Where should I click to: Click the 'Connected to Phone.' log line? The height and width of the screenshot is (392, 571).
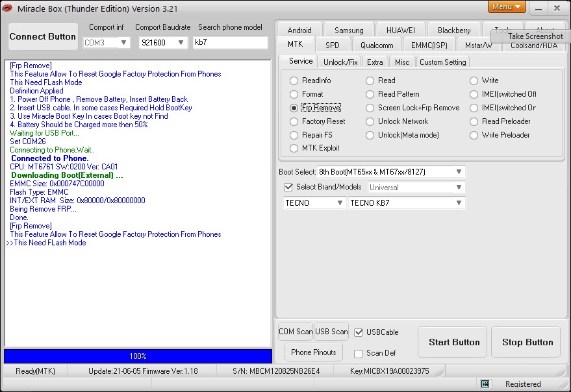pyautogui.click(x=50, y=158)
